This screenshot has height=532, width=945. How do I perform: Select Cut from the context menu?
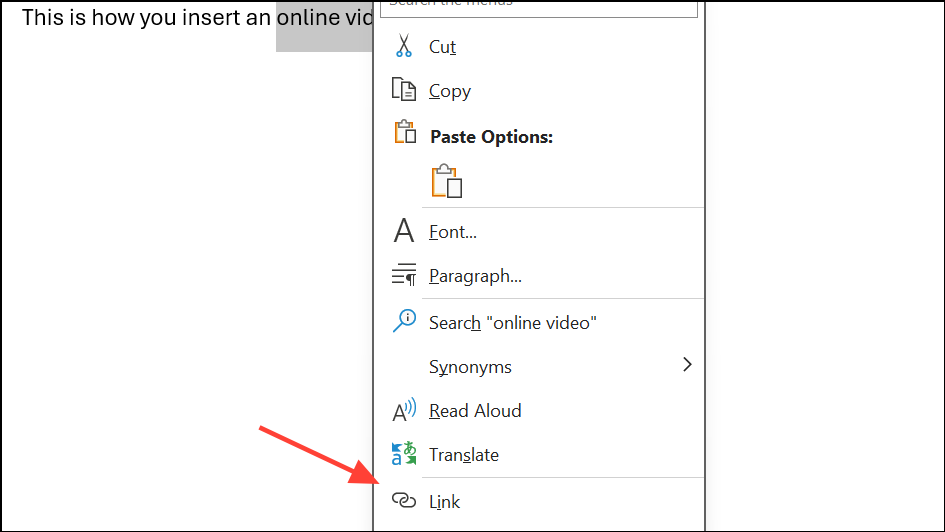443,47
